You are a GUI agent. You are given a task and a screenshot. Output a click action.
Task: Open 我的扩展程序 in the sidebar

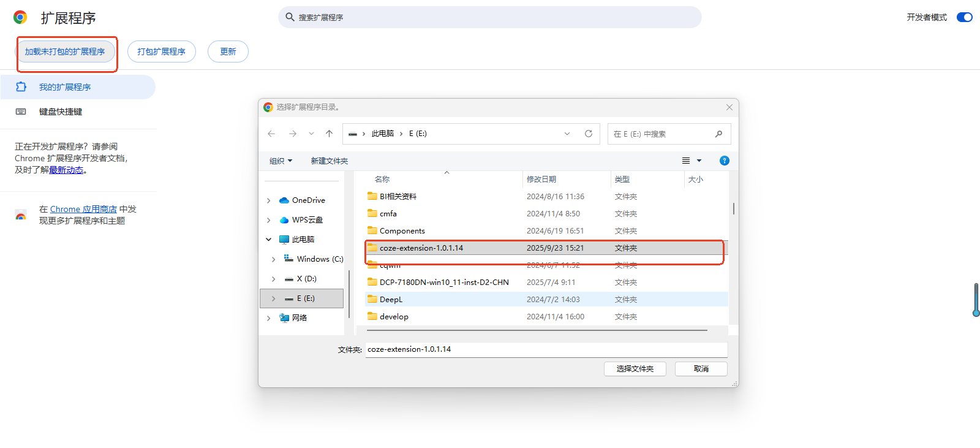(78, 87)
